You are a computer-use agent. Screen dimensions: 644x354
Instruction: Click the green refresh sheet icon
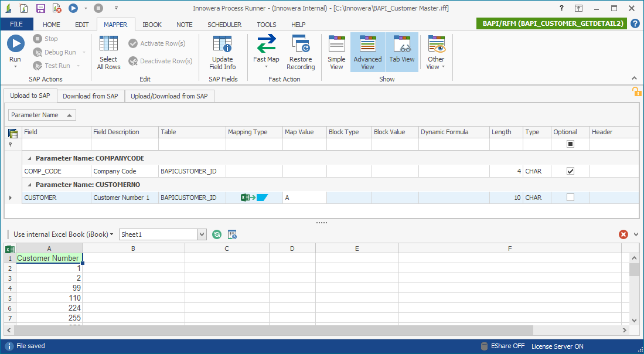216,234
